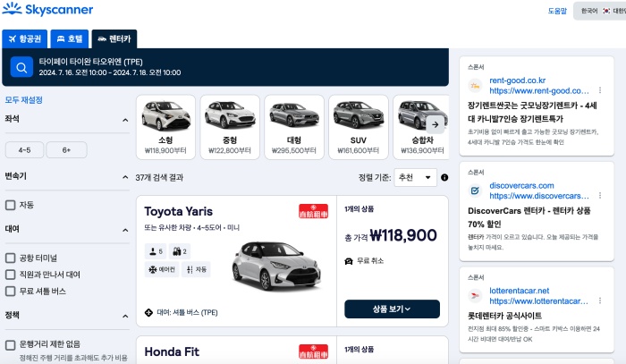Click DiscoverCars 렌터카 70% 할인 headline
The image size is (626, 364).
point(529,217)
